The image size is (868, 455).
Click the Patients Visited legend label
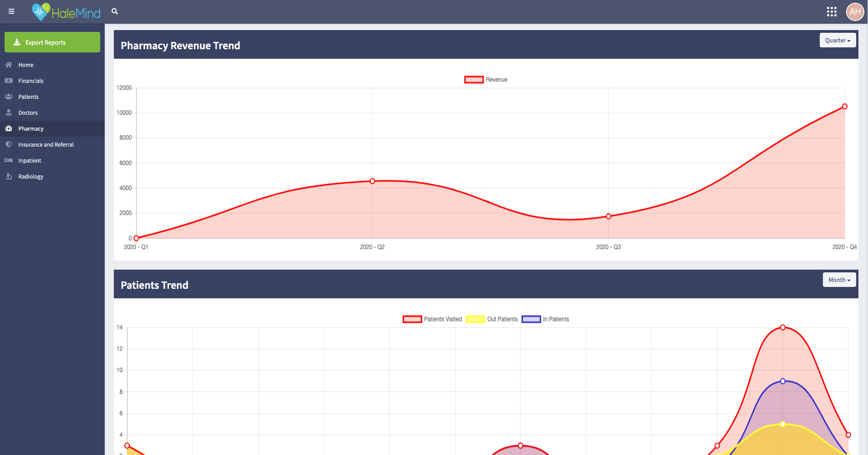coord(443,319)
